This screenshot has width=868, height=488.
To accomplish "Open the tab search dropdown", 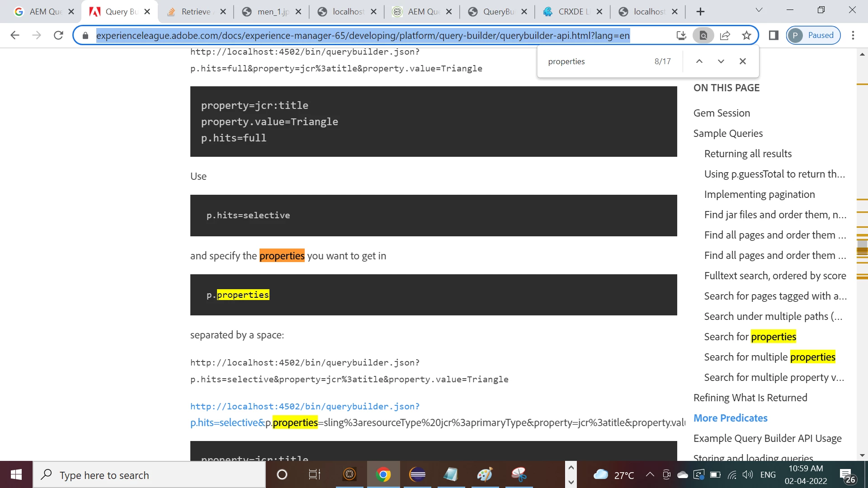I will coord(759,10).
